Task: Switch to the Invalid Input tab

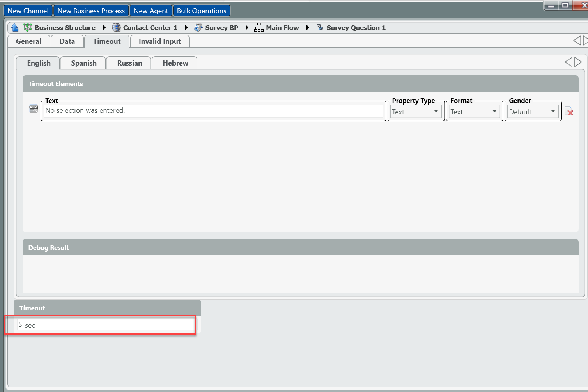Action: (159, 41)
